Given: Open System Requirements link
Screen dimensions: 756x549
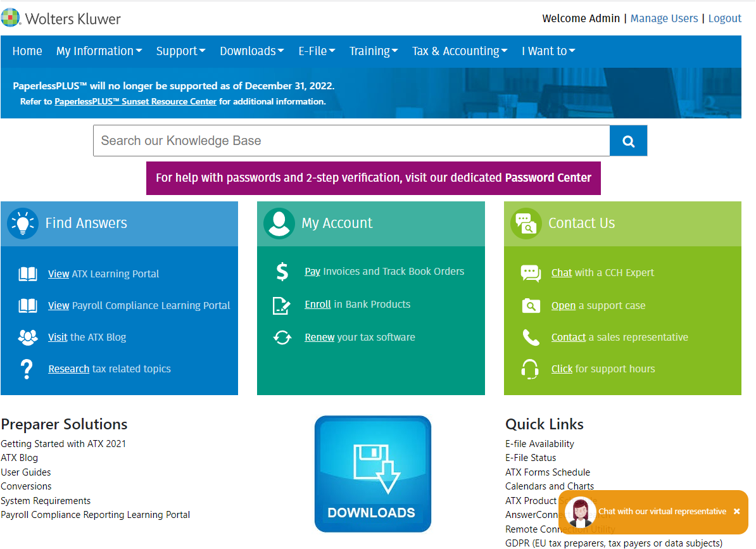Looking at the screenshot, I should coord(46,501).
